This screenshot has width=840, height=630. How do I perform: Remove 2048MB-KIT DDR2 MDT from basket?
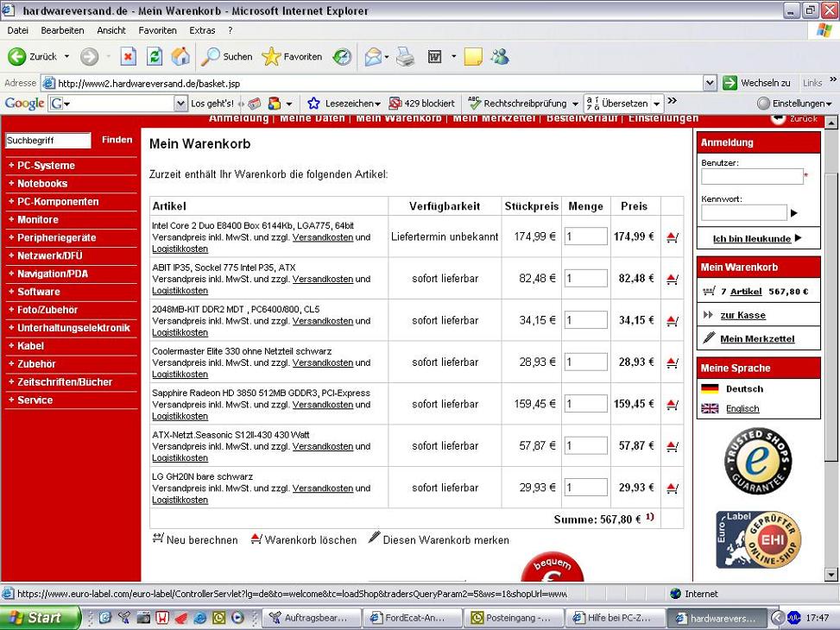[x=673, y=320]
